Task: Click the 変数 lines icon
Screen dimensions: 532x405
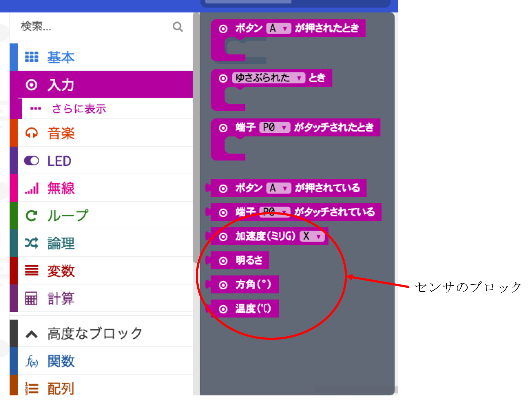Action: click(x=31, y=270)
